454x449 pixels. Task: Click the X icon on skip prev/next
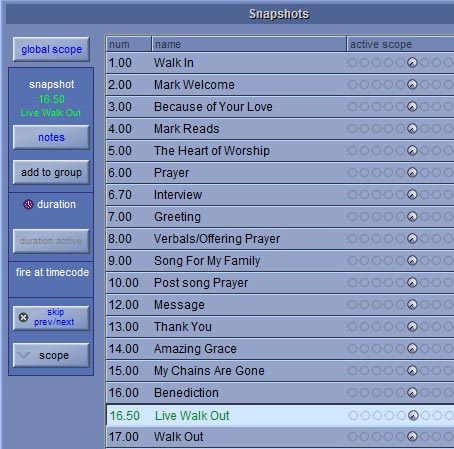click(x=23, y=317)
